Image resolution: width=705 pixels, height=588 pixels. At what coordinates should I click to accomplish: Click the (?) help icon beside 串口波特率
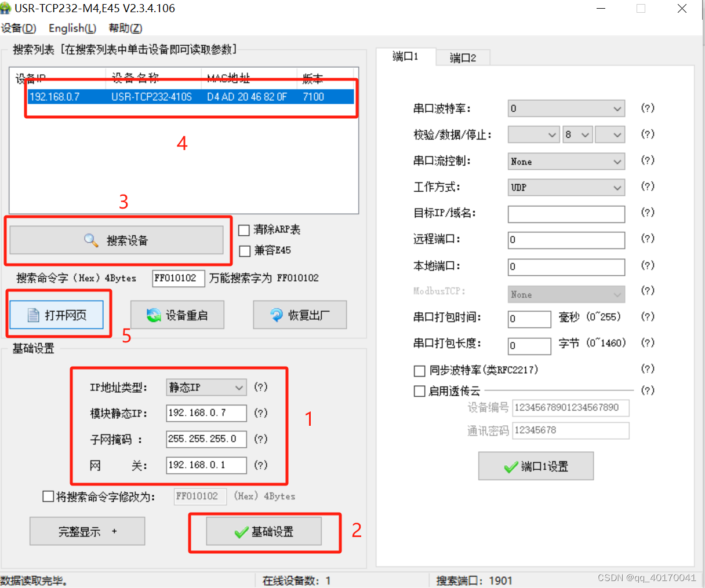tap(647, 108)
